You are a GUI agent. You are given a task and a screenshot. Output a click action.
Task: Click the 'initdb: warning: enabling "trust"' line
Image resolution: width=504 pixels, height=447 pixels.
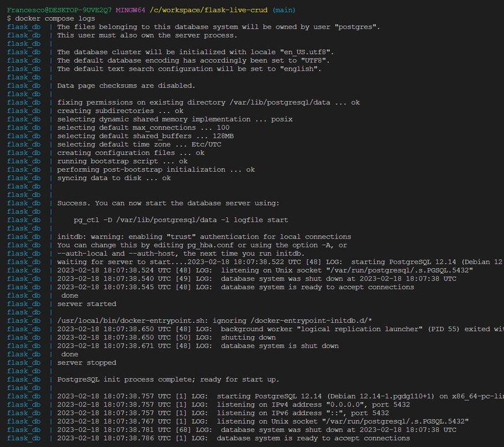204,237
